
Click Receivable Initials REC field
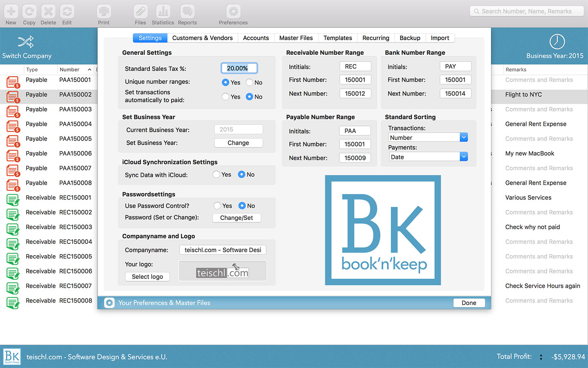(x=355, y=66)
